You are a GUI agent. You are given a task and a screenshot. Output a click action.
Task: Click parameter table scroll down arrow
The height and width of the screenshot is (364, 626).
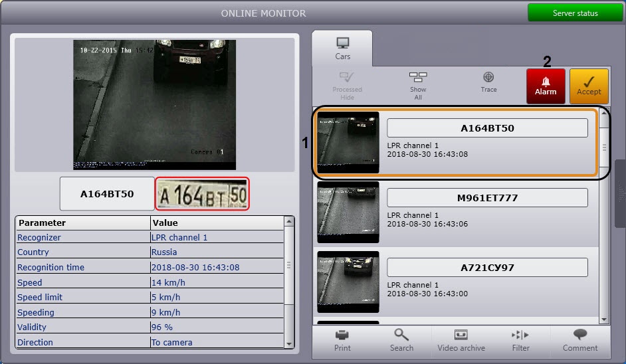click(x=289, y=344)
